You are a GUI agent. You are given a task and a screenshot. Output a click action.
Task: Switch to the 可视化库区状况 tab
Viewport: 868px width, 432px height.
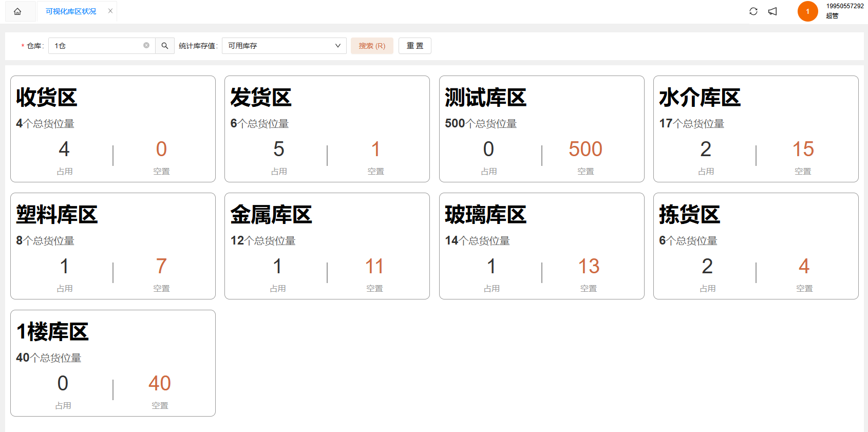coord(71,11)
